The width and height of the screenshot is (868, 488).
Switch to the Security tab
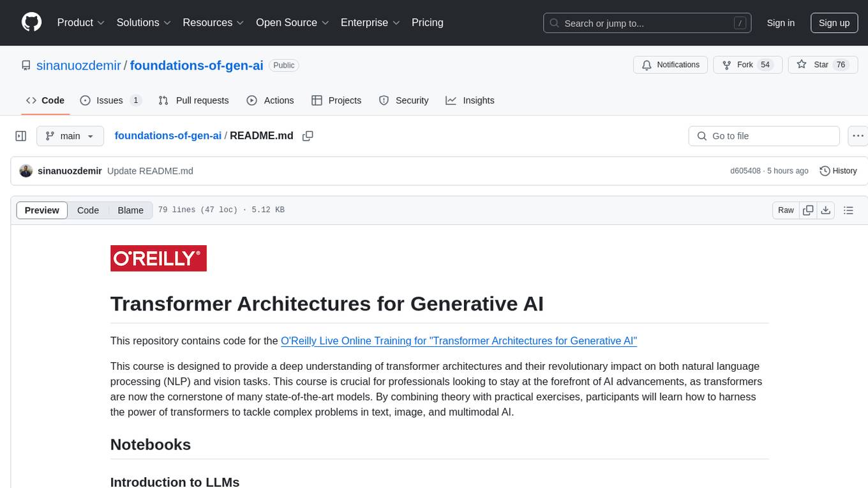tap(403, 100)
